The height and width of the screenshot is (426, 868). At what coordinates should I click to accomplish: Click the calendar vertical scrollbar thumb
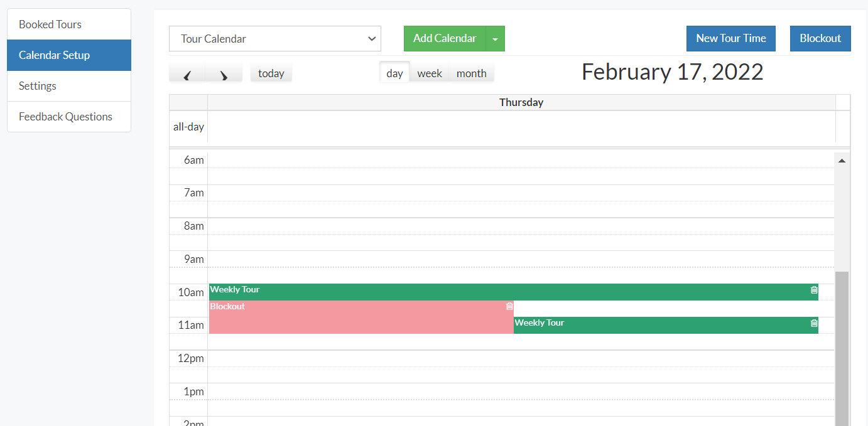click(x=842, y=349)
